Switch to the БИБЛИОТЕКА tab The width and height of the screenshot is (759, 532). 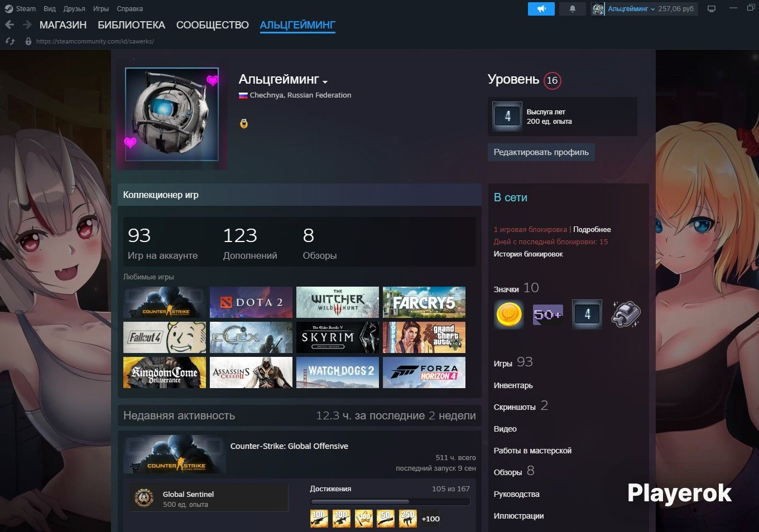tap(132, 25)
